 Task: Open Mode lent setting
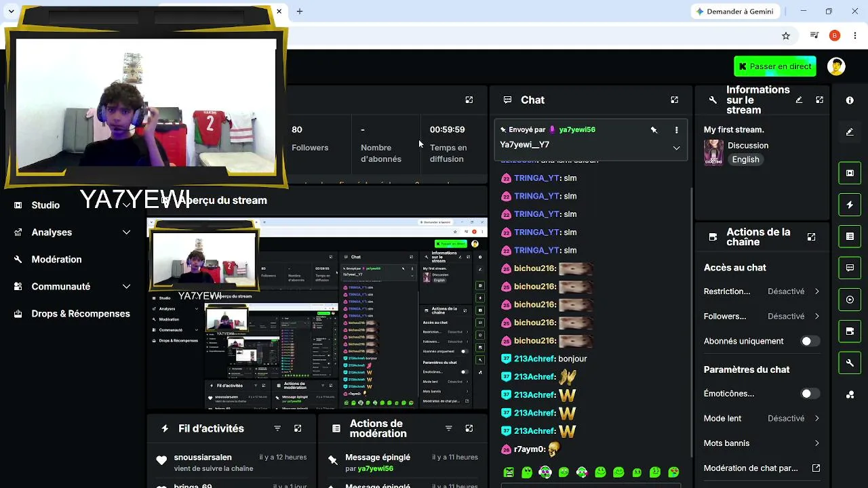click(x=762, y=418)
